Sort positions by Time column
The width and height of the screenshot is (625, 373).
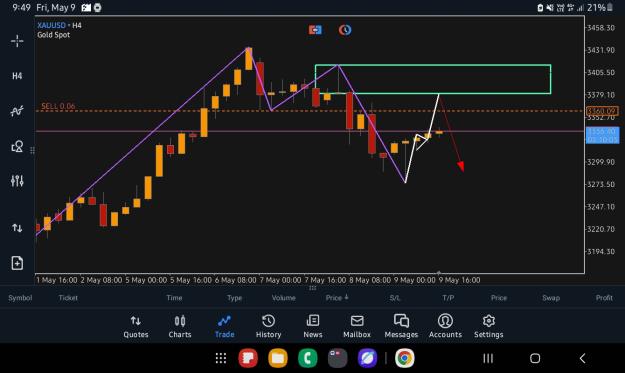(x=174, y=298)
